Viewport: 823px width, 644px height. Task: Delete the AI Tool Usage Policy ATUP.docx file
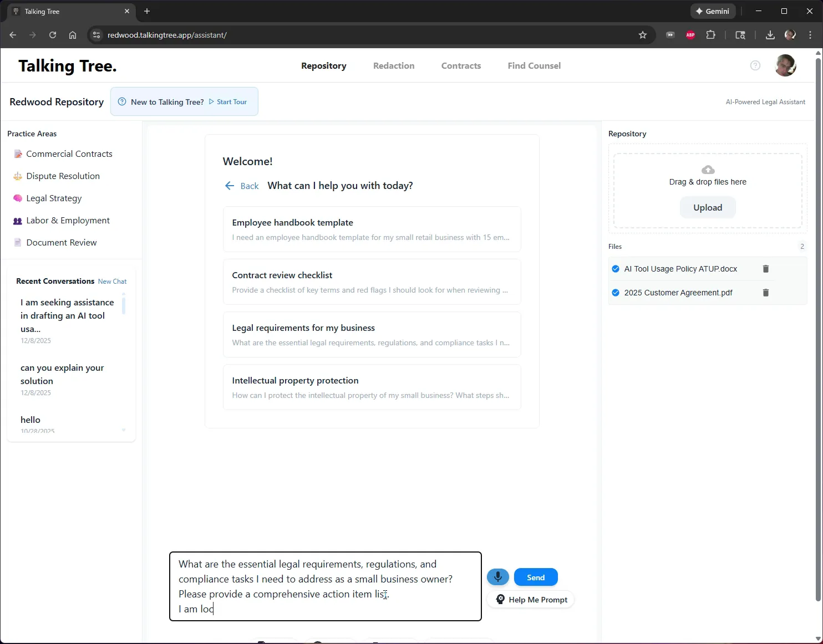(766, 269)
